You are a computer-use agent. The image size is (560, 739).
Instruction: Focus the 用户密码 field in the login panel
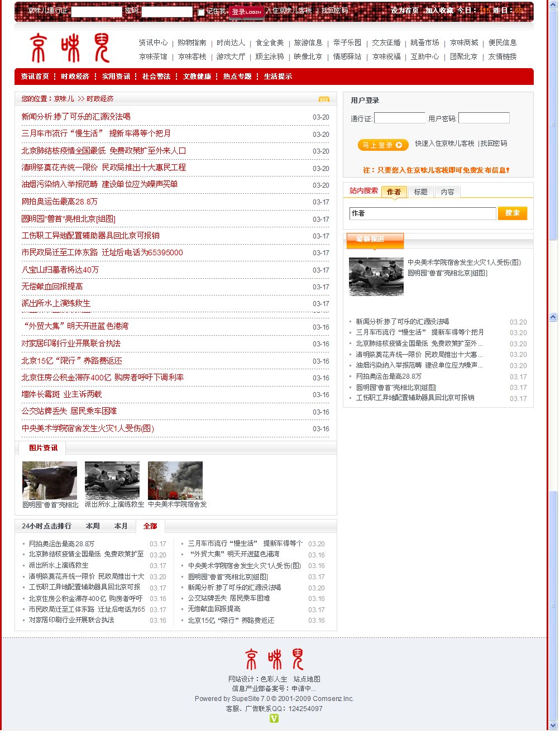click(x=484, y=118)
